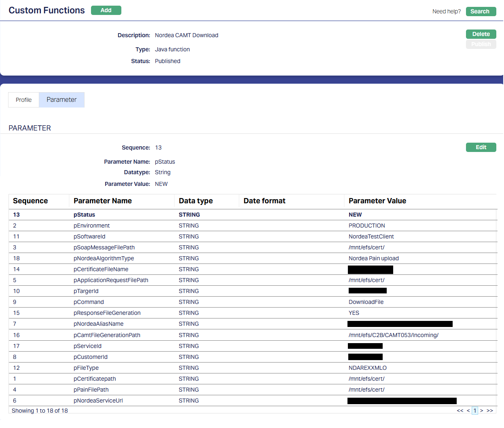Click the Search button near Need help
The image size is (504, 428).
[x=481, y=11]
